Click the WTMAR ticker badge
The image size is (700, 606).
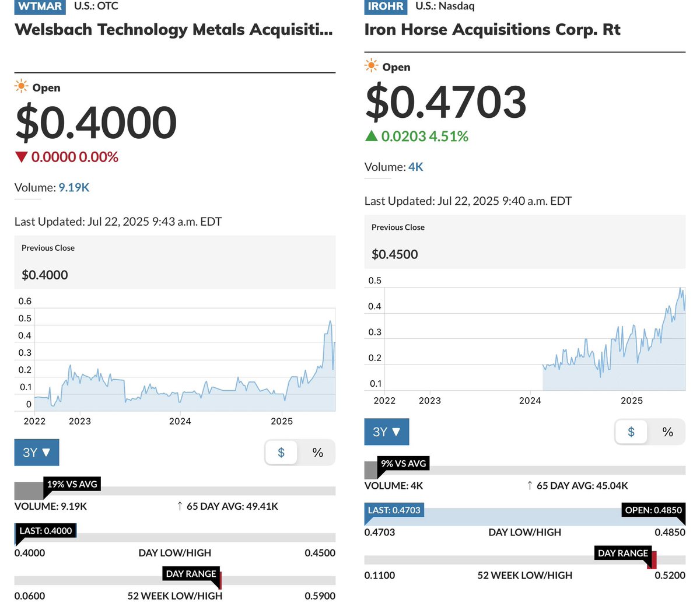(40, 7)
